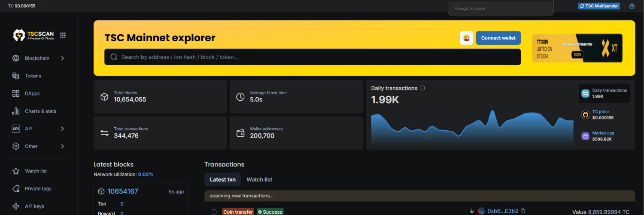Viewport: 644px width, 215px height.
Task: Open block 10654167
Action: tap(123, 191)
